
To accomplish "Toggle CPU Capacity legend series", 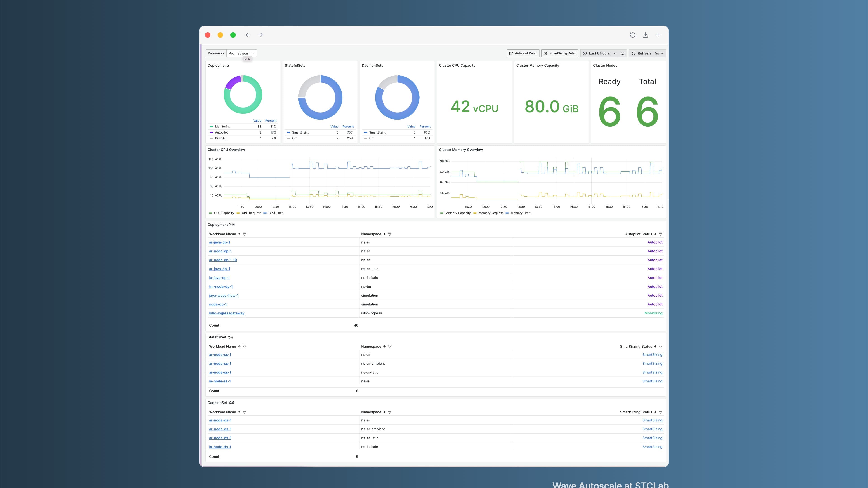I will (x=224, y=213).
